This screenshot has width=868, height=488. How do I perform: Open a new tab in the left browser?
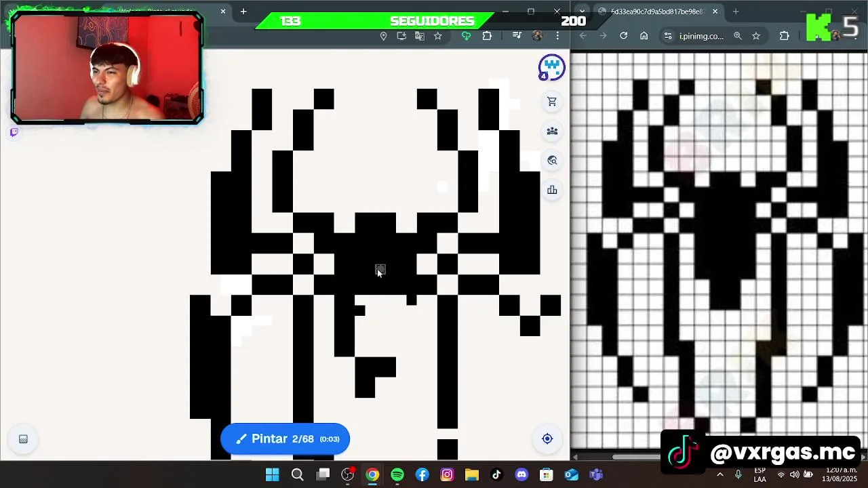243,12
